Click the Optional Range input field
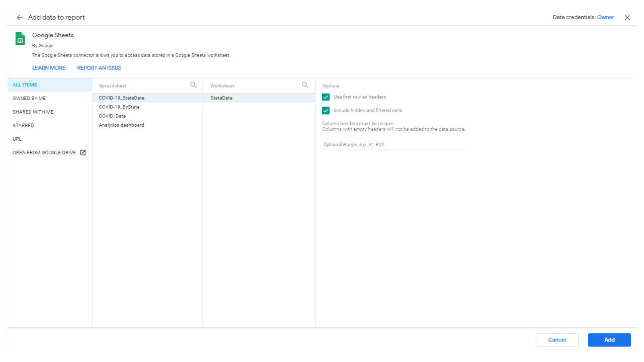 click(393, 145)
